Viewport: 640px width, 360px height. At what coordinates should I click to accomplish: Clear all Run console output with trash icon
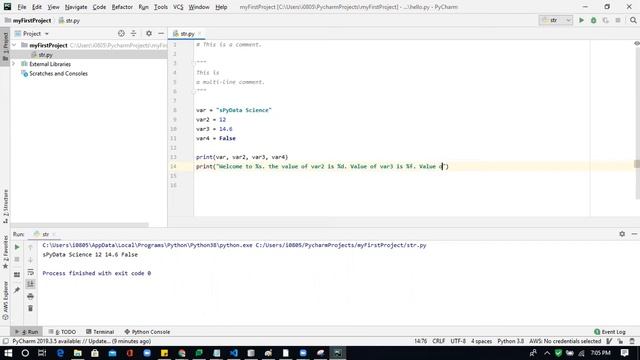[x=31, y=309]
